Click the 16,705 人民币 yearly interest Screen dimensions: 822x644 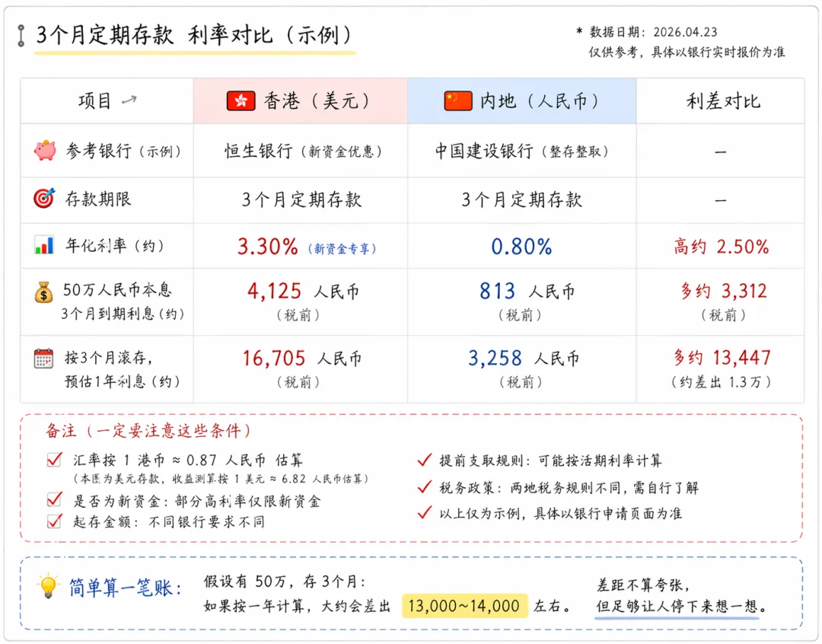click(x=302, y=359)
